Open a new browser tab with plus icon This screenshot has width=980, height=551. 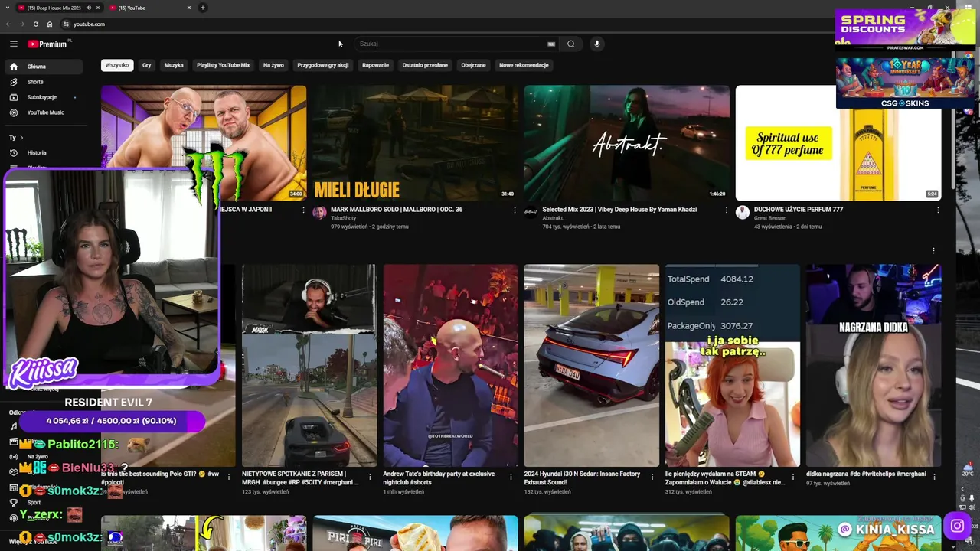tap(203, 8)
